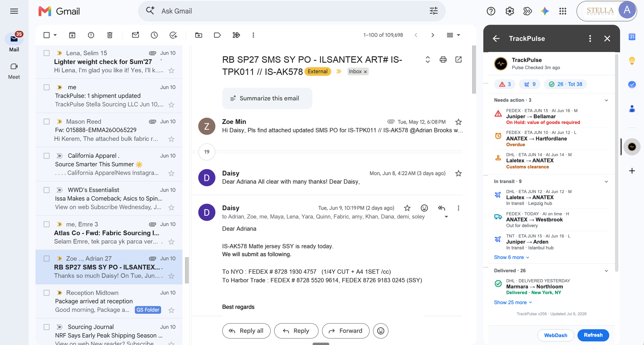Check the Mason Reed email
The height and width of the screenshot is (345, 644).
pyautogui.click(x=47, y=122)
